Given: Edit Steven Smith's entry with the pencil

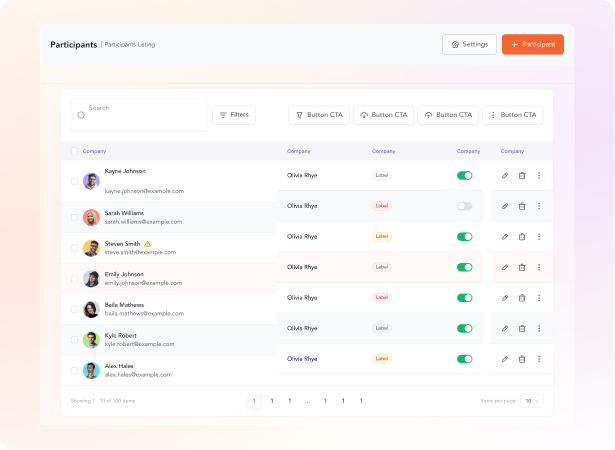Looking at the screenshot, I should (505, 237).
